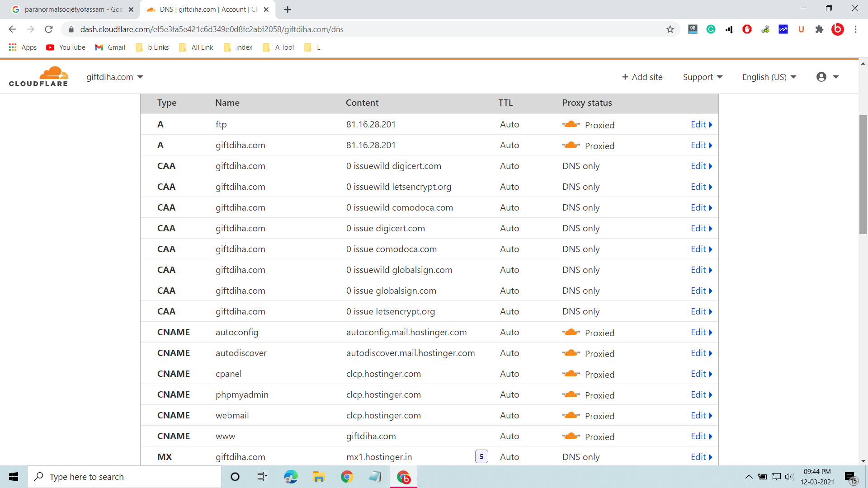
Task: Toggle proxy cloud for autoconfig record
Action: tap(571, 332)
